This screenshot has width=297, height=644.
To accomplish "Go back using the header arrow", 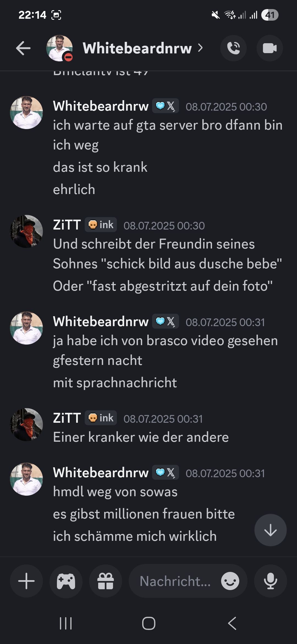I will pos(23,48).
